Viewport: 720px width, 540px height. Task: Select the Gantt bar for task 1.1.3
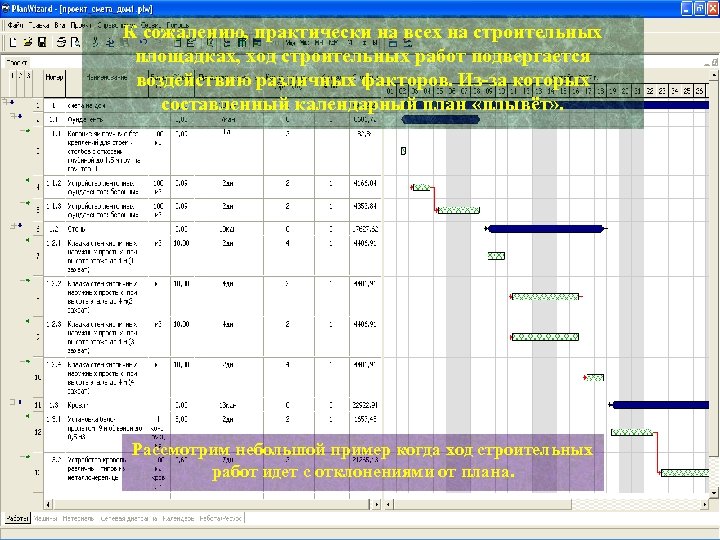pyautogui.click(x=459, y=210)
